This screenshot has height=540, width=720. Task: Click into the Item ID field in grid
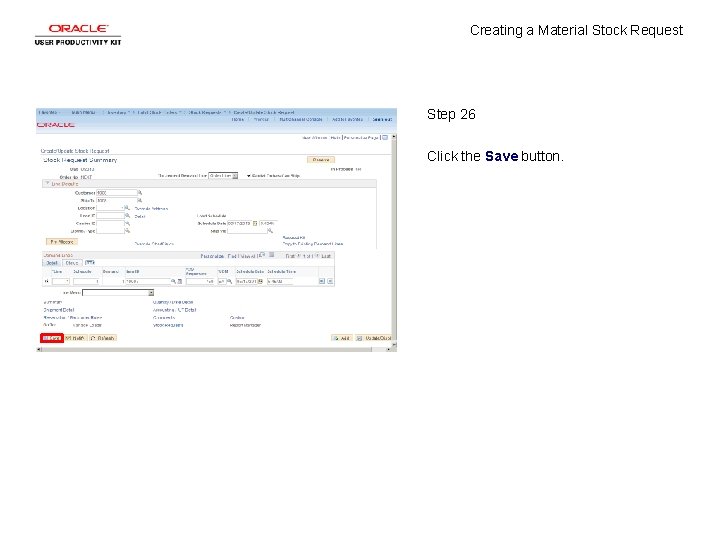tap(148, 281)
